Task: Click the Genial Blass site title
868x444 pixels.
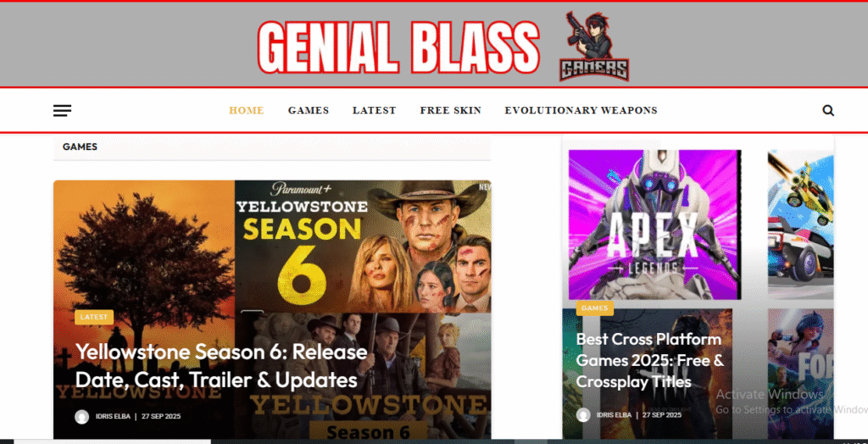Action: (x=398, y=47)
